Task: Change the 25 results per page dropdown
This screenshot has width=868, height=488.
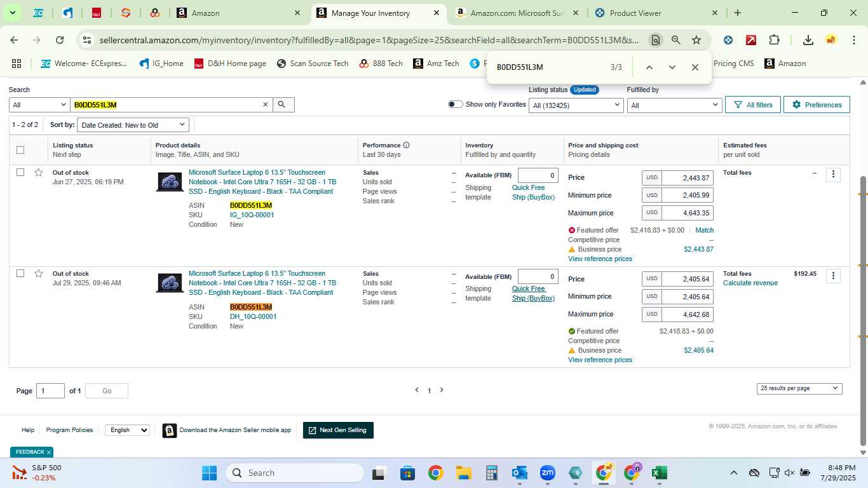Action: coord(799,388)
